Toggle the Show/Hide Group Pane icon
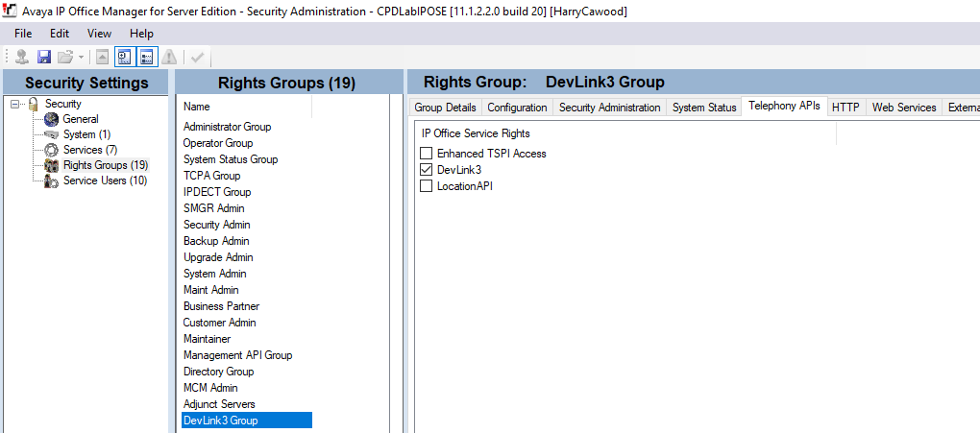The image size is (980, 433). tap(147, 58)
